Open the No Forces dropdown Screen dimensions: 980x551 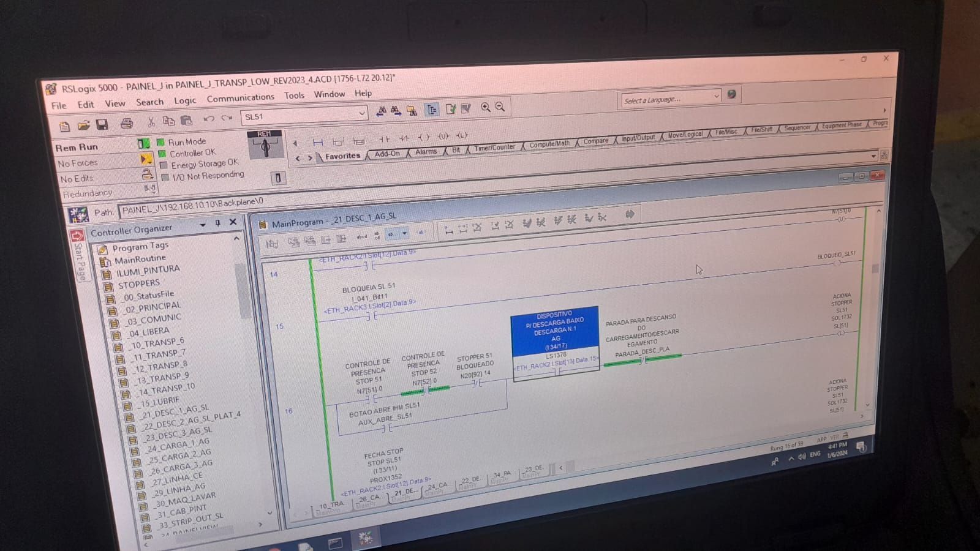(x=146, y=159)
